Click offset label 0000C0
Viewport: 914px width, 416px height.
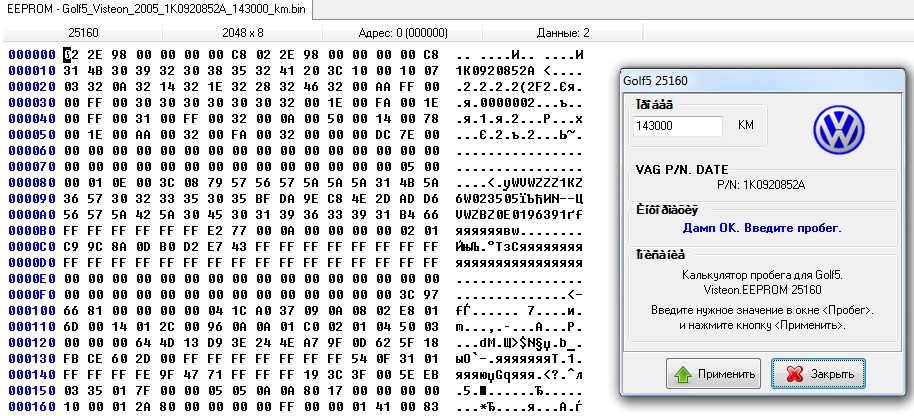tap(32, 247)
